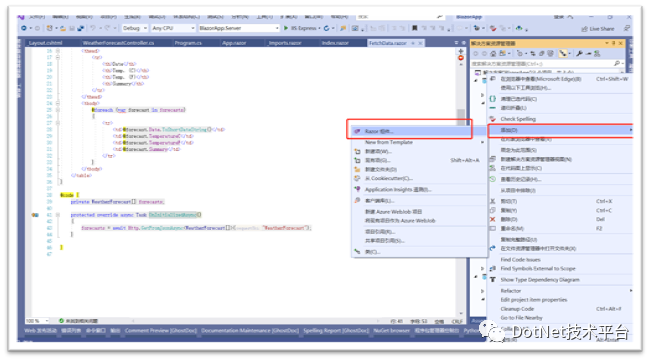Click the no issues found status indicator
650x361 pixels.
click(78, 321)
